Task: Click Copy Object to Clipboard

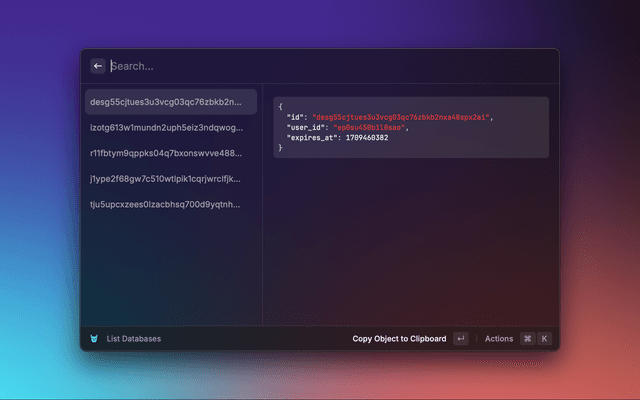Action: pyautogui.click(x=399, y=338)
